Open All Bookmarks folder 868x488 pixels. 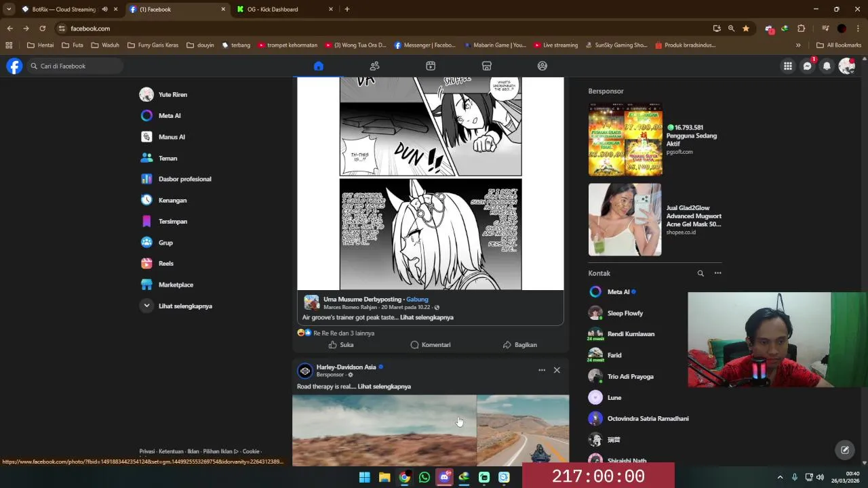click(x=839, y=45)
